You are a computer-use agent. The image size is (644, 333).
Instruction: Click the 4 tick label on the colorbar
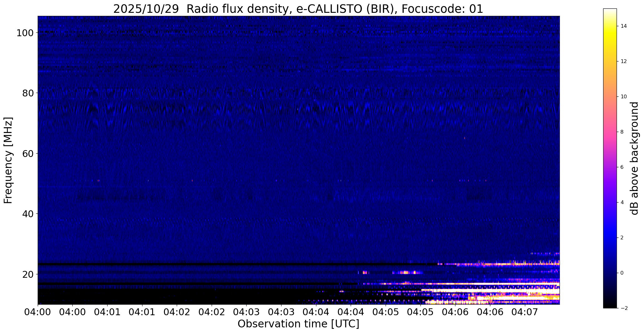coord(622,202)
